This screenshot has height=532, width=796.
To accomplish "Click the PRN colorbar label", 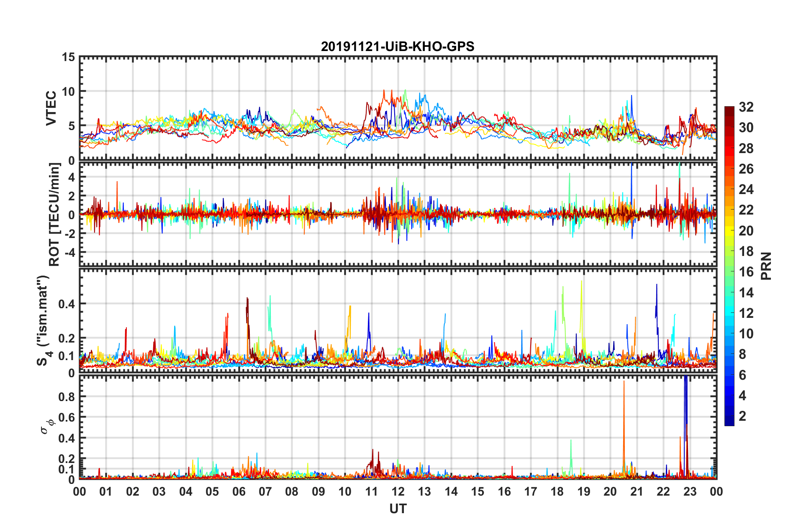I will pyautogui.click(x=766, y=266).
